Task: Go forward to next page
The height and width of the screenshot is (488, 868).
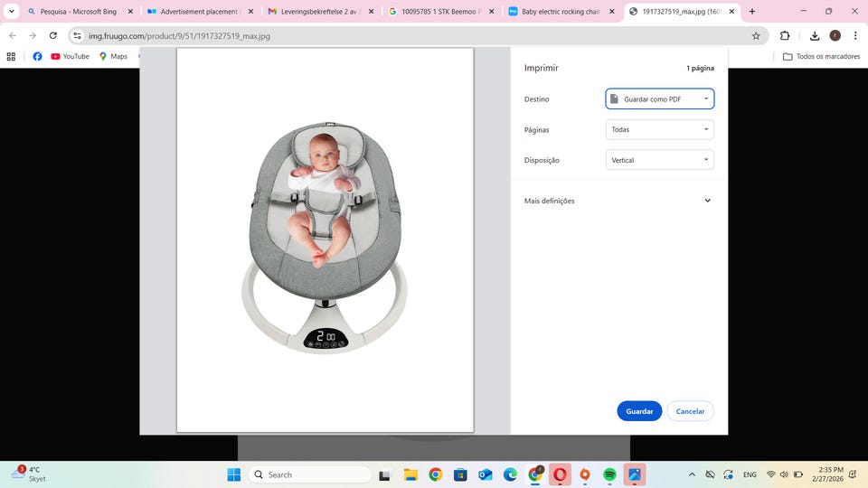Action: click(x=33, y=35)
